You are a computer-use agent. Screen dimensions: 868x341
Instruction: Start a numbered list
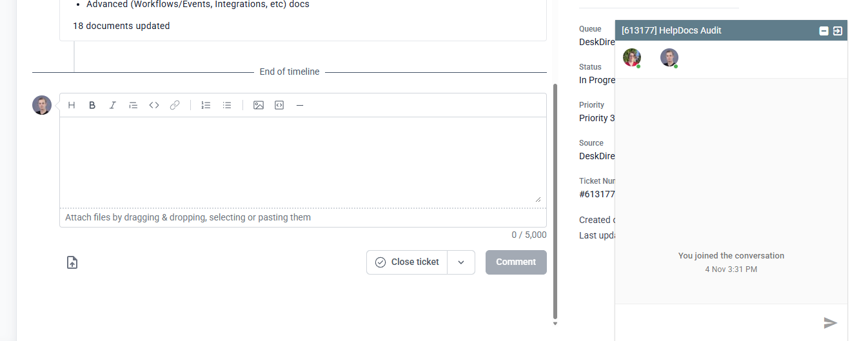206,105
